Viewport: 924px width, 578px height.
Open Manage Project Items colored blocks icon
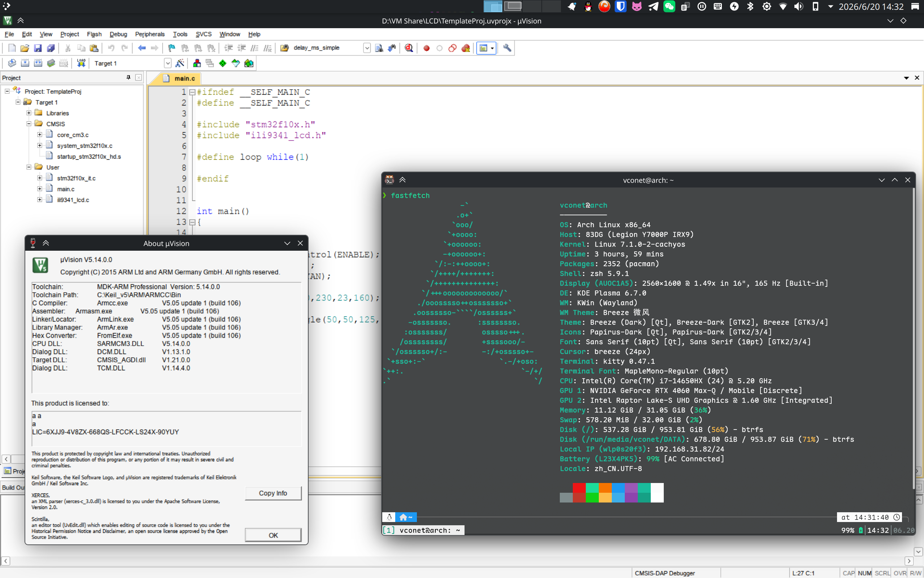pyautogui.click(x=197, y=63)
